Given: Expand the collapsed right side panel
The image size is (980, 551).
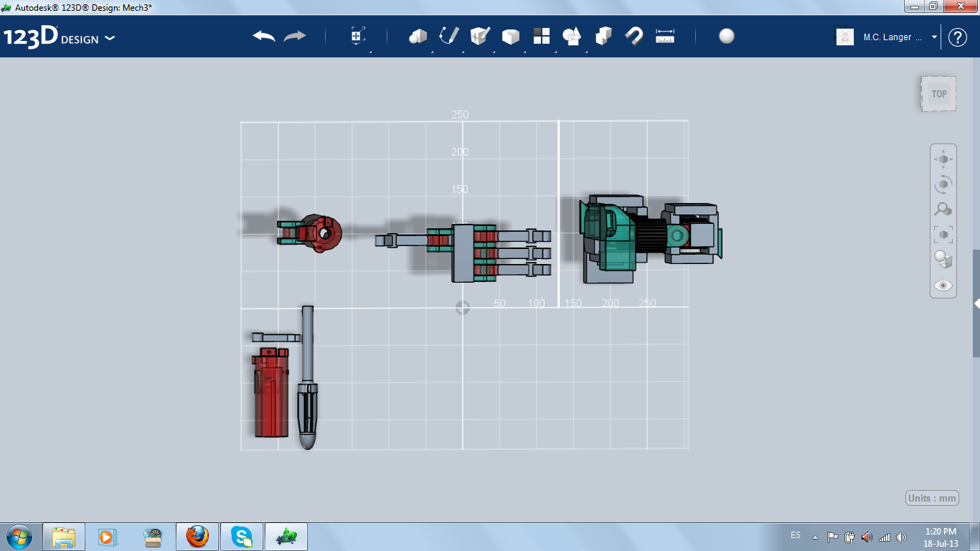Looking at the screenshot, I should [976, 303].
